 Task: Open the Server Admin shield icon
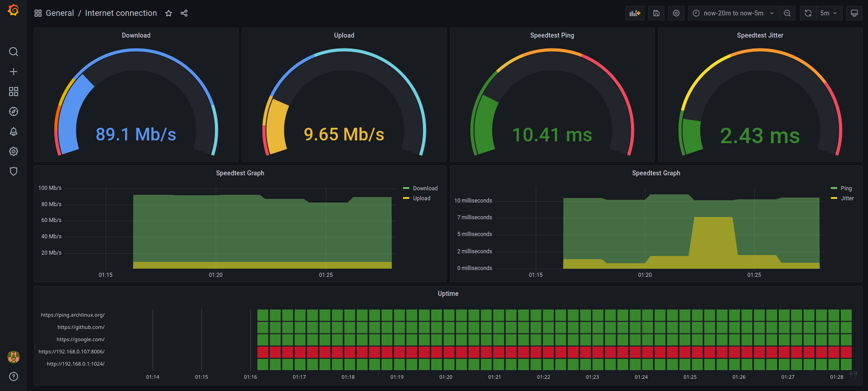(14, 171)
